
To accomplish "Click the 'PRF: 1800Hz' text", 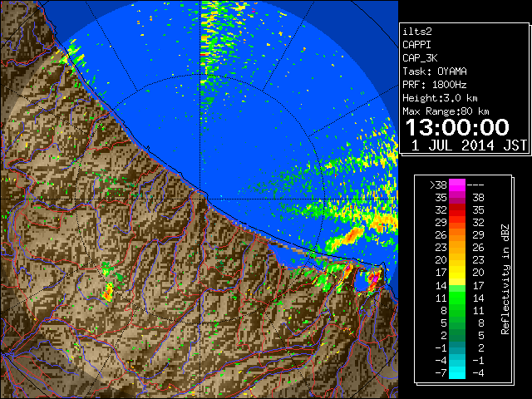I will click(x=435, y=85).
